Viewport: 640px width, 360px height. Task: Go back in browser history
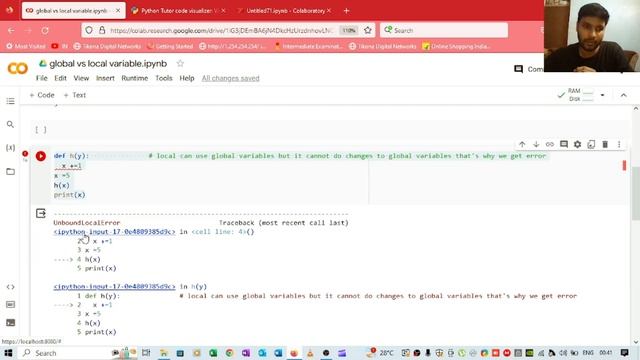pos(11,31)
